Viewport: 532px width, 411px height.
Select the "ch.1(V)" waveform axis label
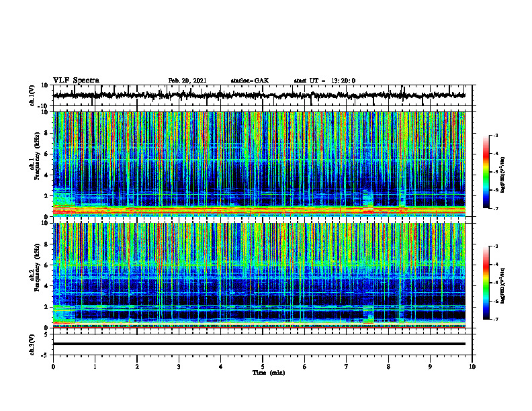[32, 95]
